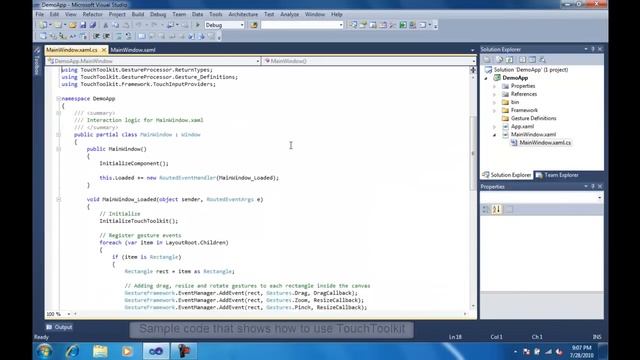The width and height of the screenshot is (640, 360).
Task: Select the Gesture Definitions folder
Action: coord(533,118)
